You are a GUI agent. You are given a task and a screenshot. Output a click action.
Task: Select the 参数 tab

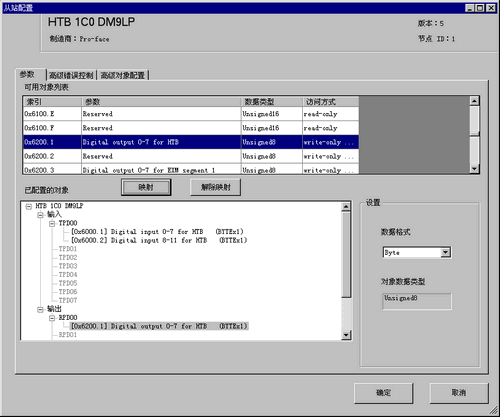click(27, 74)
